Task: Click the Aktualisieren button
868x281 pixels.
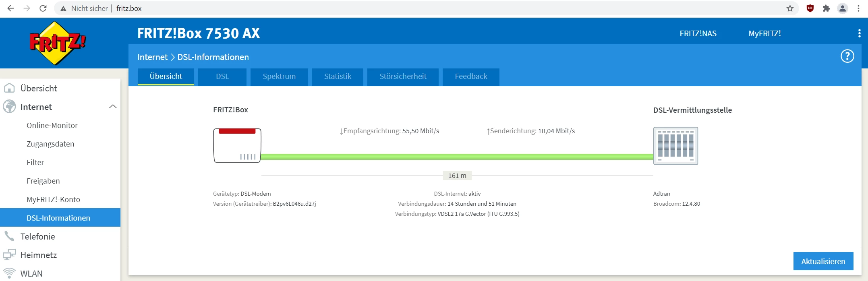Action: pos(823,261)
